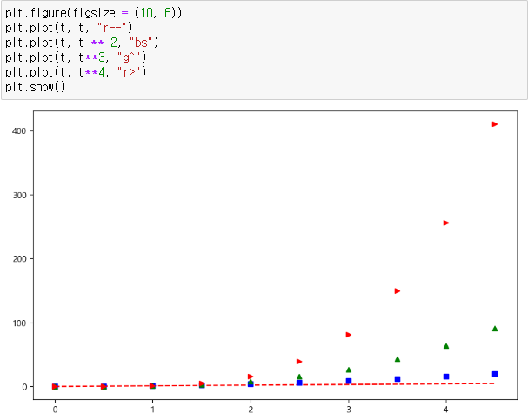Viewport: 528px width, 420px height.
Task: Click the blue square marker at x=4.5
Action: [x=495, y=374]
